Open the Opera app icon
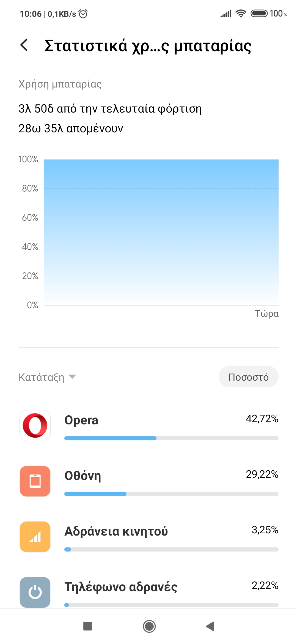Image resolution: width=297 pixels, height=644 pixels. [x=35, y=425]
